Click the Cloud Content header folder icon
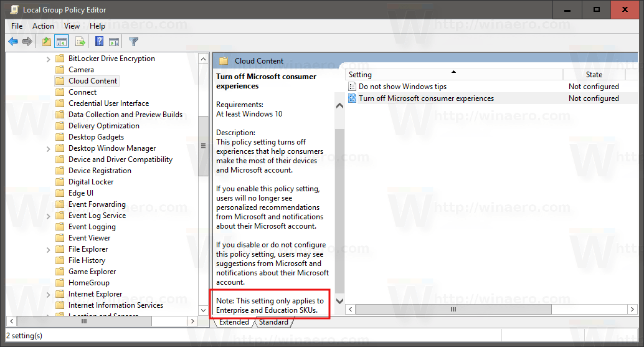Screen dimensions: 644x347 [224, 61]
